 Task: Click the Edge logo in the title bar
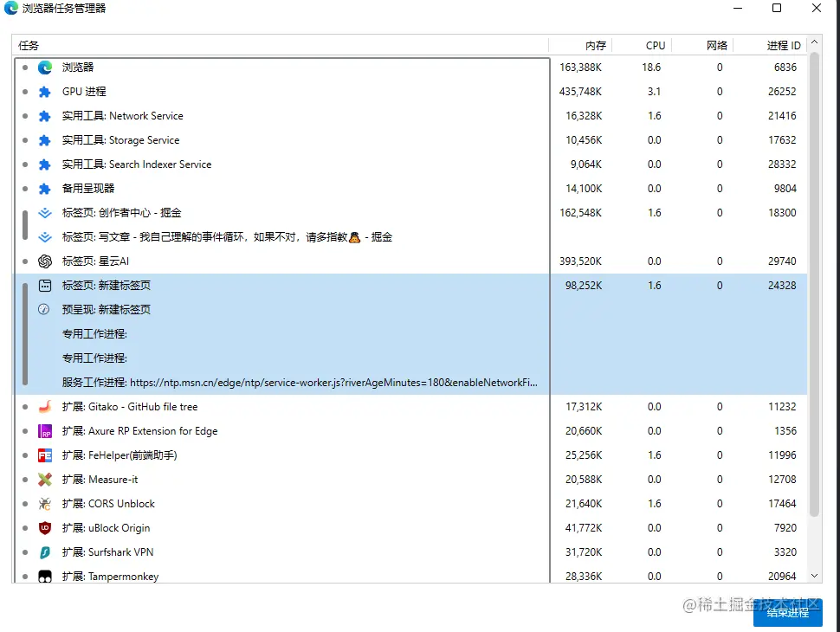pyautogui.click(x=10, y=8)
